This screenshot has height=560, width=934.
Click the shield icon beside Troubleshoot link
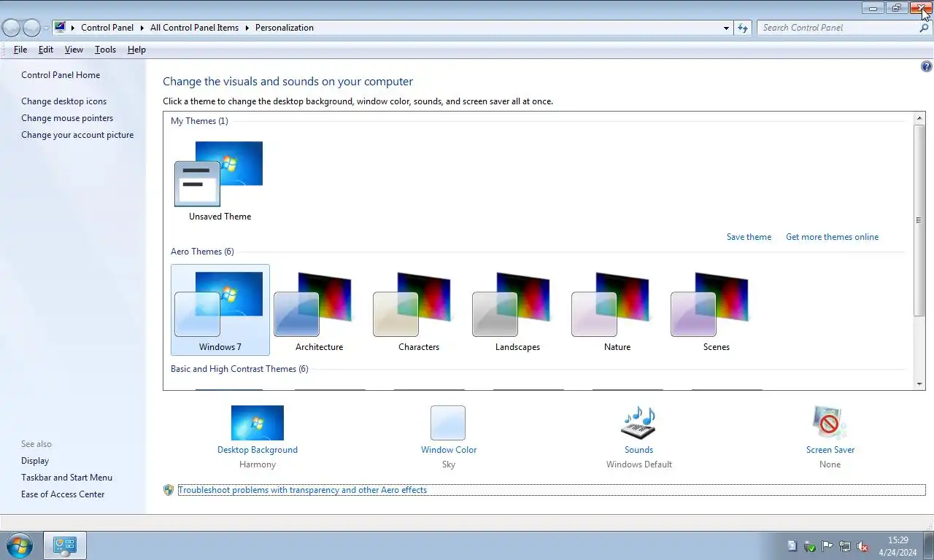tap(169, 490)
